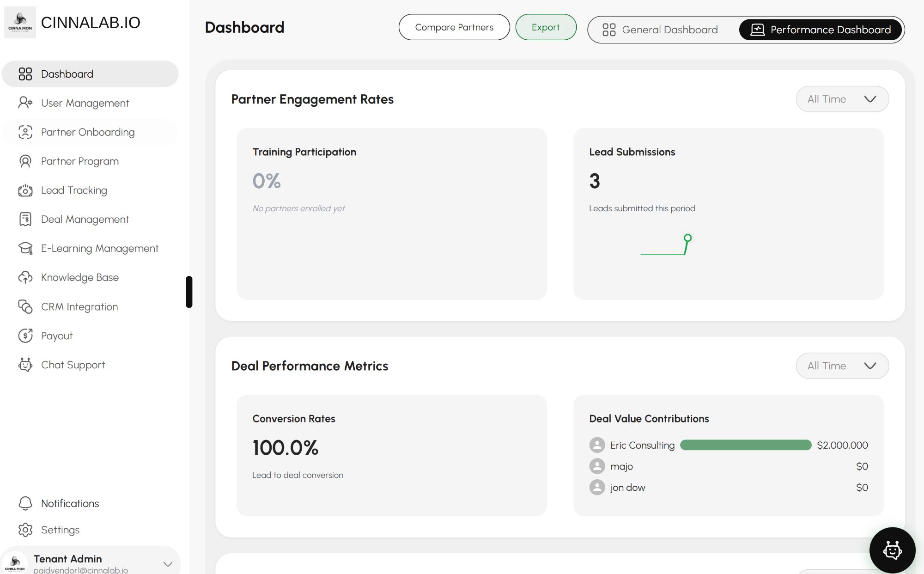Click Lead Submissions sparkline data point
This screenshot has height=574, width=924.
687,238
